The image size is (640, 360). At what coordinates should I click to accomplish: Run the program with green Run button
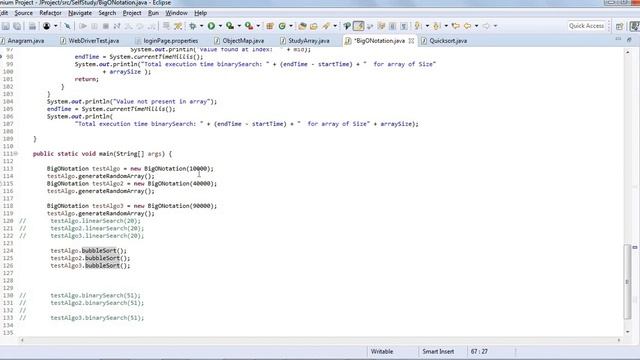[x=211, y=26]
